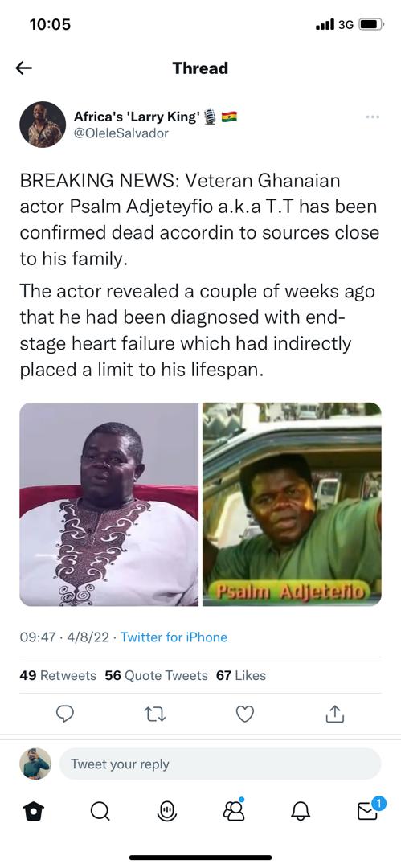Viewport: 401px width, 868px height.
Task: Open Messages envelope with badge
Action: point(370,809)
